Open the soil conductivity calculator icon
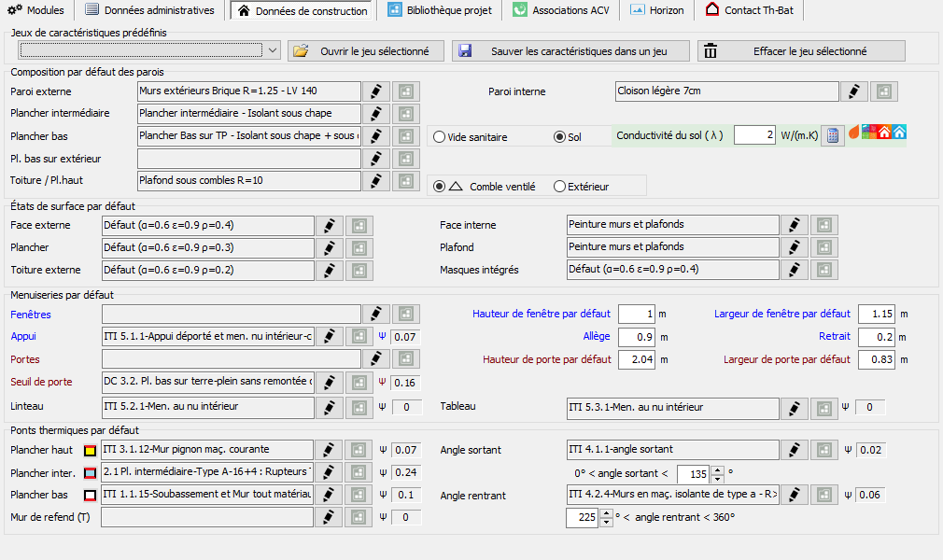 [x=833, y=136]
